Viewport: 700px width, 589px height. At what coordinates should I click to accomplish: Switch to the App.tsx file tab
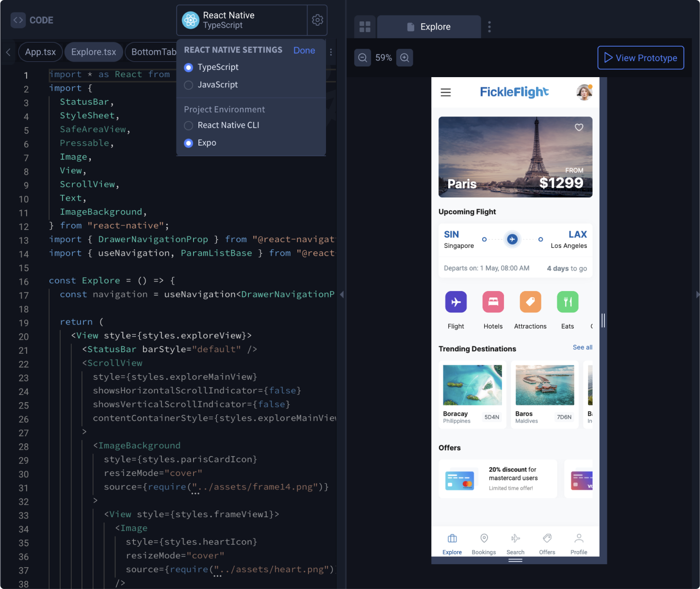click(x=40, y=52)
